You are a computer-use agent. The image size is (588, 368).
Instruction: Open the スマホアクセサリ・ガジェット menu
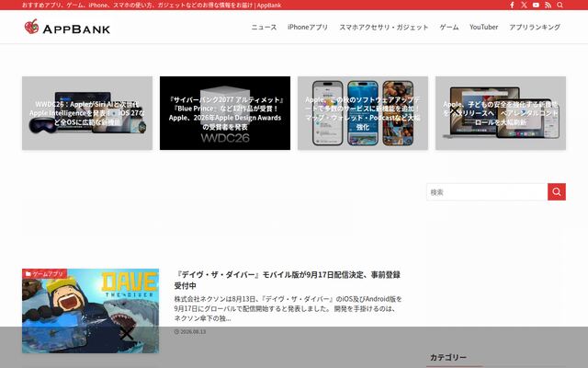384,27
